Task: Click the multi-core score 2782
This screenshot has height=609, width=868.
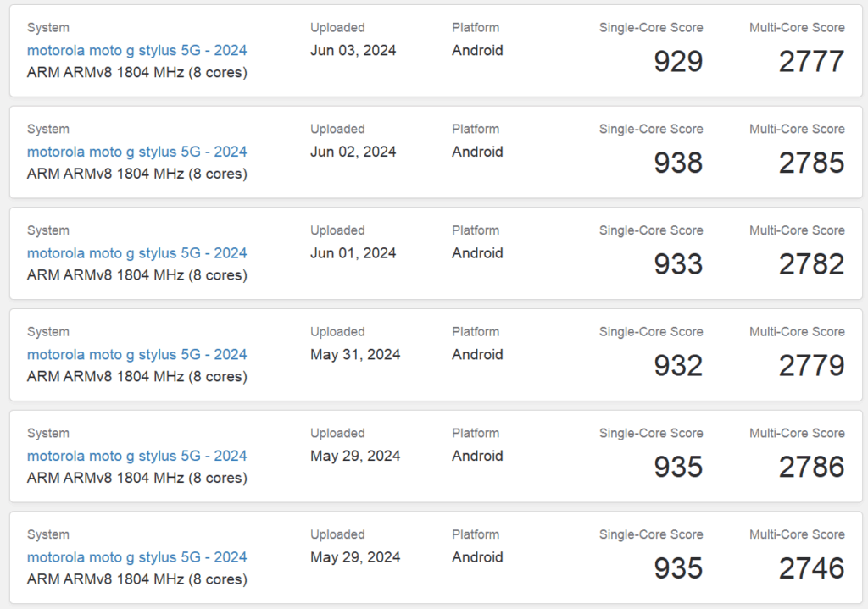Action: coord(811,264)
